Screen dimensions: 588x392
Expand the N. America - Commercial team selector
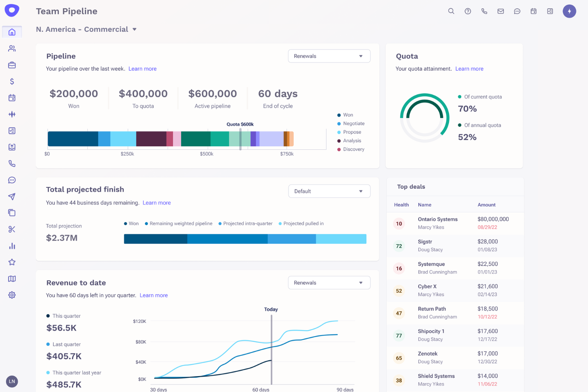pos(86,29)
